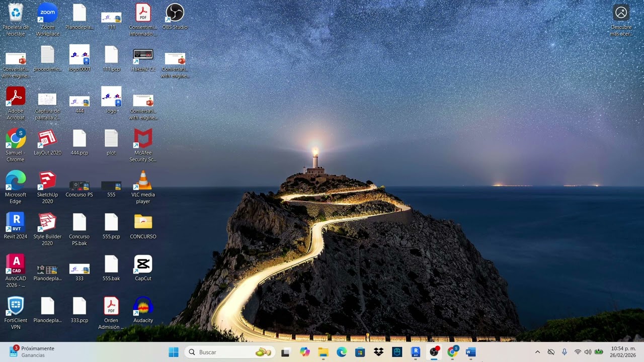Open Microsoft Edge from taskbar
The image size is (644, 362).
(x=342, y=352)
